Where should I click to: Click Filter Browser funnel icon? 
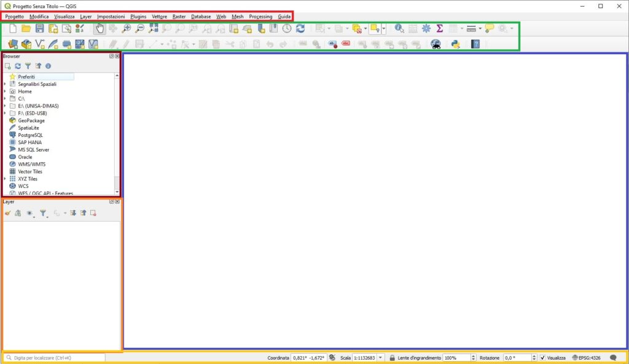28,66
